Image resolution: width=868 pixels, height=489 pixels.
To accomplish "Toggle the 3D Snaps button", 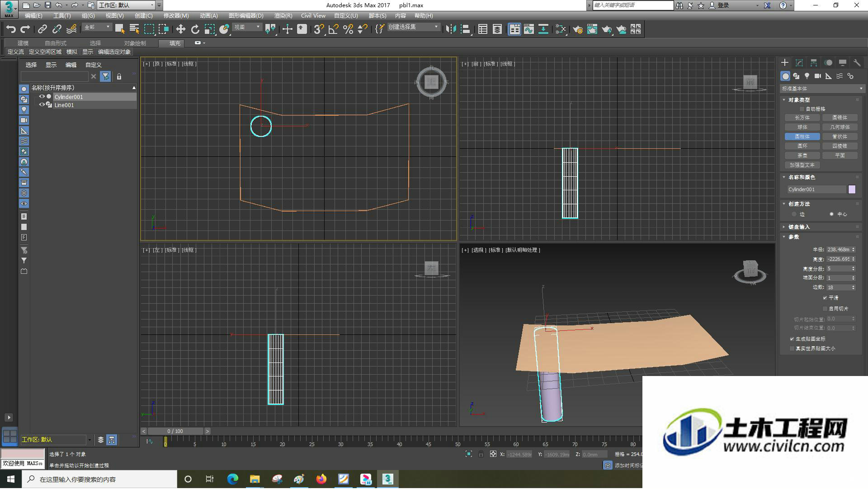I will 319,29.
